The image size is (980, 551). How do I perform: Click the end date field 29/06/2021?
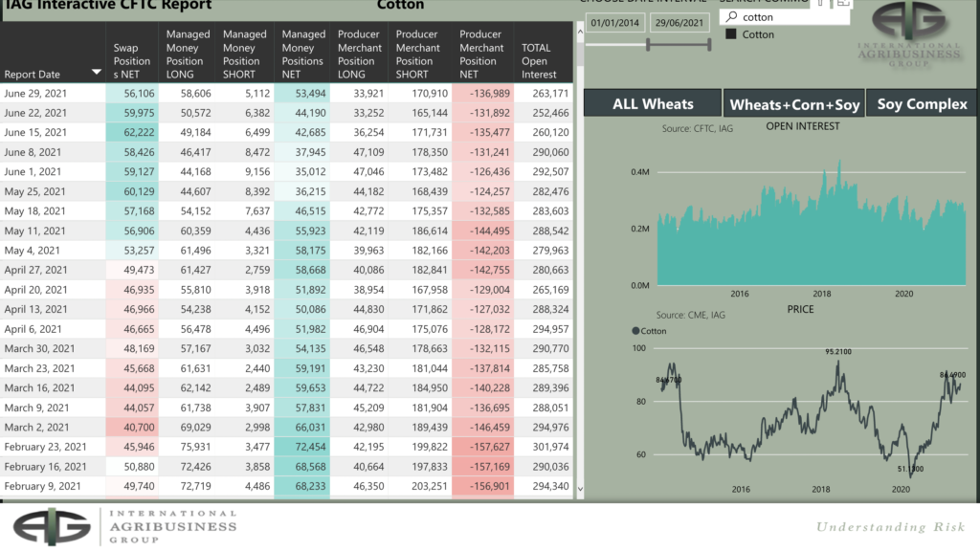(679, 23)
